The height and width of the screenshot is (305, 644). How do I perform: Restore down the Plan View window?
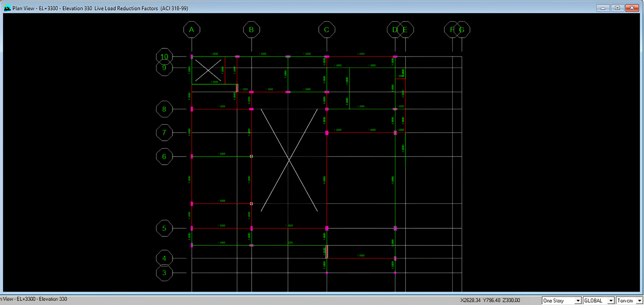(617, 8)
